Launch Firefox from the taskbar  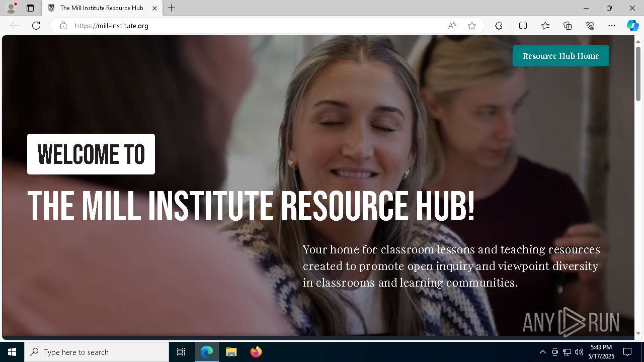click(x=256, y=352)
